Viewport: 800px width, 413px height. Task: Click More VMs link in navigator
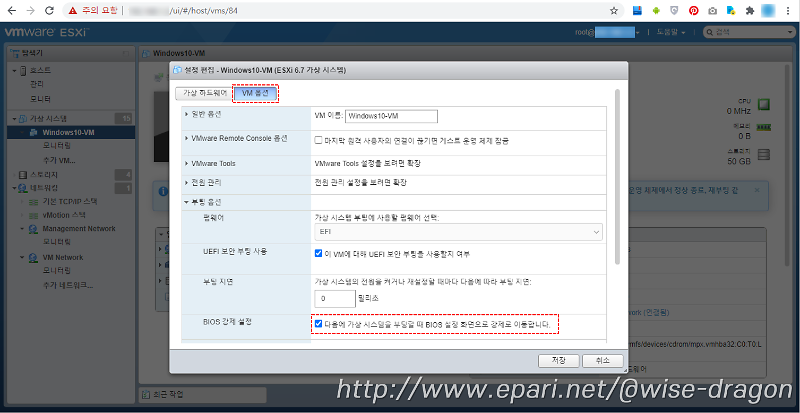[59, 160]
